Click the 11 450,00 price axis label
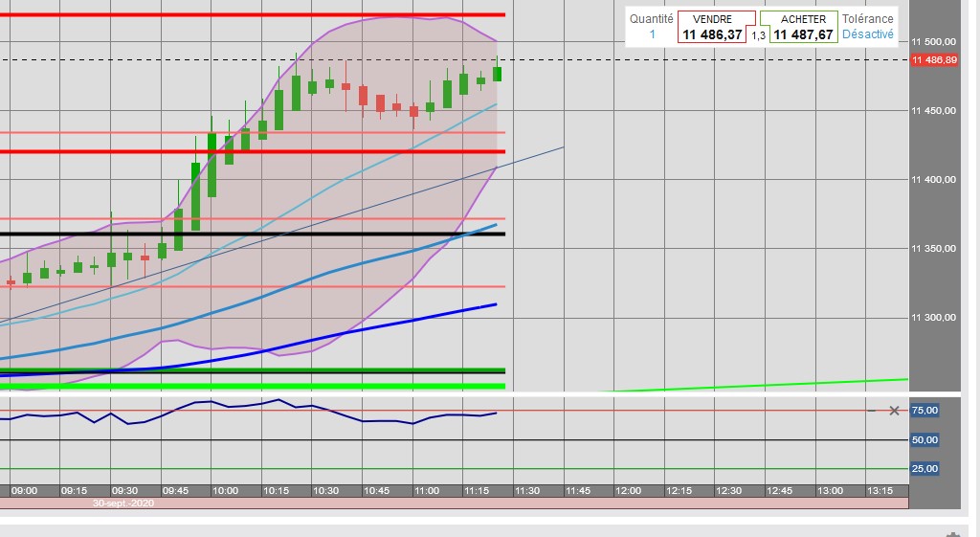This screenshot has height=537, width=980. click(933, 111)
